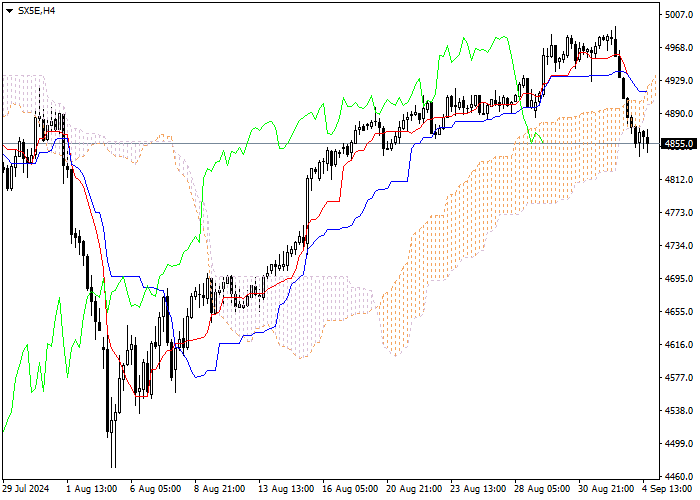Click the 28 Aug 05:00 time label
The image size is (700, 500).
[x=542, y=489]
